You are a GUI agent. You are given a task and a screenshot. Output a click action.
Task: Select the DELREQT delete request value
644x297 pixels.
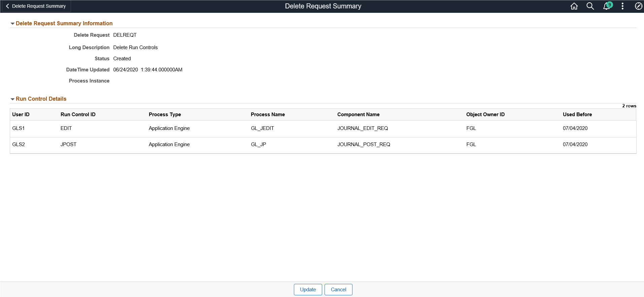(125, 35)
